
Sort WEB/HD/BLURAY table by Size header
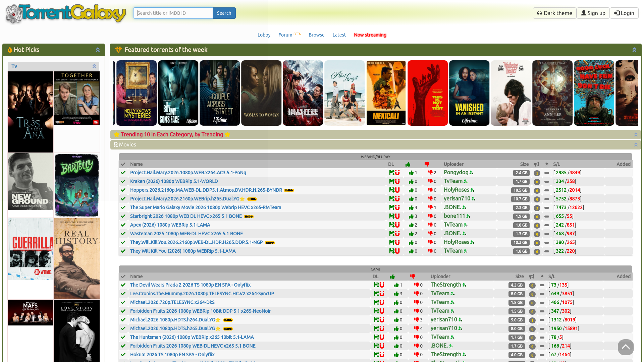[x=524, y=164]
